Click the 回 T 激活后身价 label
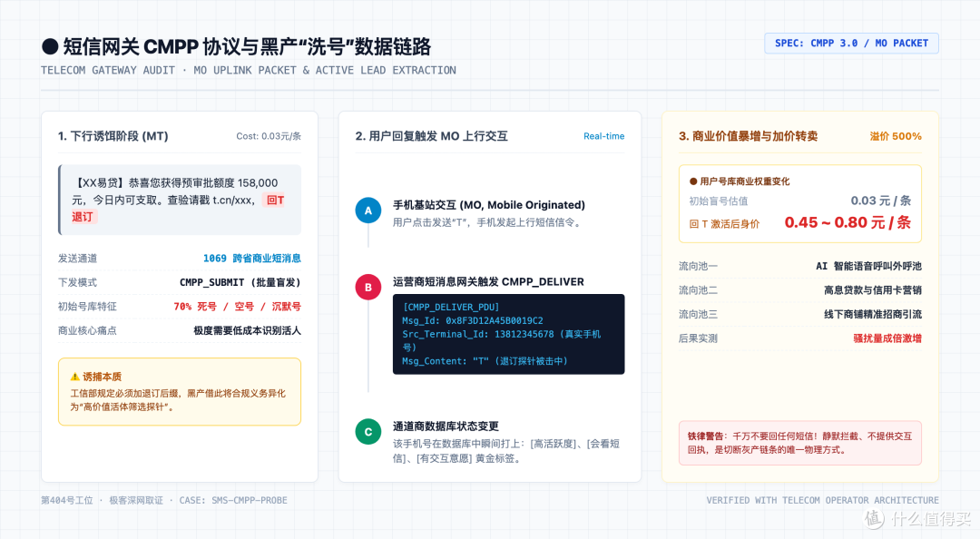The image size is (980, 539). (724, 224)
